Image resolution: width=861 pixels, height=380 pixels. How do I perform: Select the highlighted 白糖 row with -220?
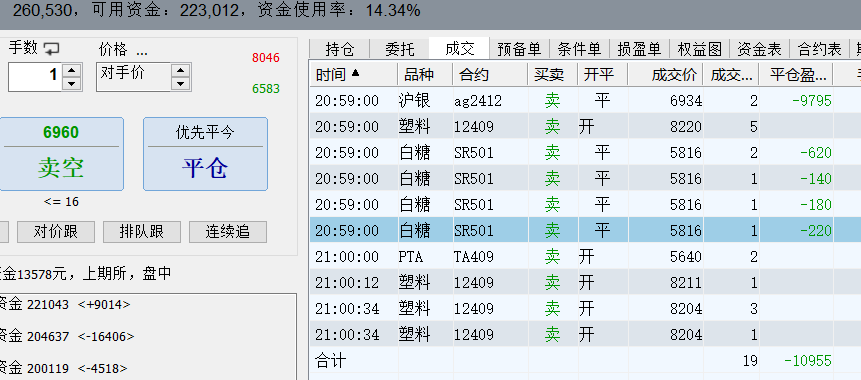(x=585, y=231)
